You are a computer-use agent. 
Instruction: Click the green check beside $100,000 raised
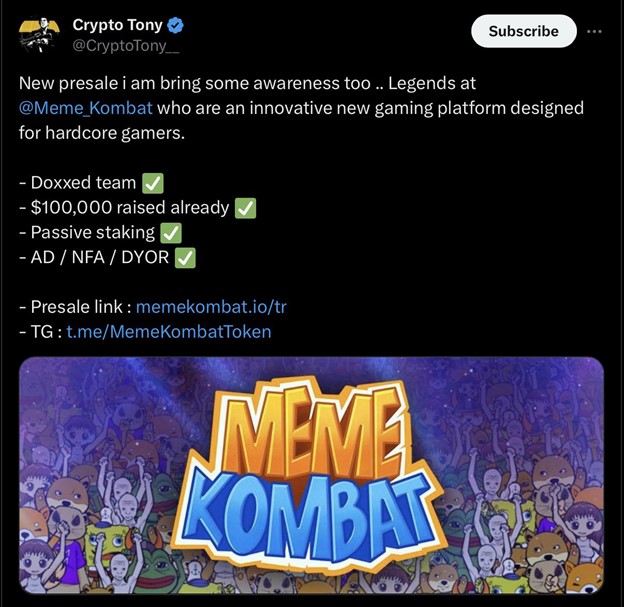point(245,208)
